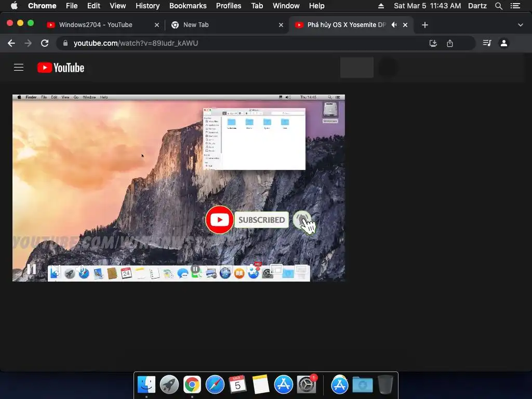Open a new tab with plus button
Image resolution: width=532 pixels, height=399 pixels.
425,25
